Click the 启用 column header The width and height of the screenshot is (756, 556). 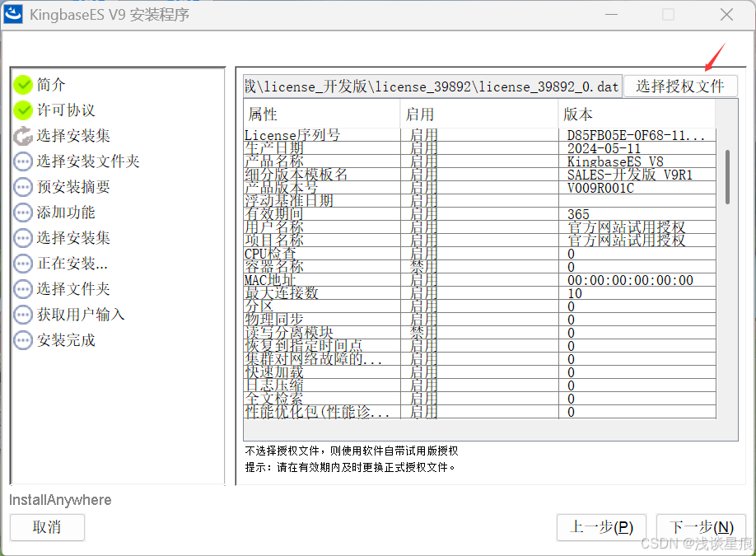479,114
